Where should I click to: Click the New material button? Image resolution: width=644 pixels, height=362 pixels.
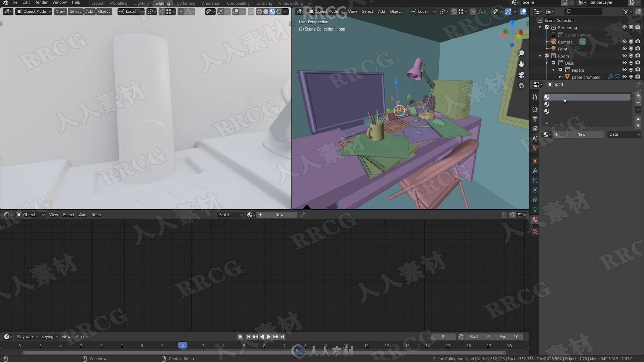581,134
